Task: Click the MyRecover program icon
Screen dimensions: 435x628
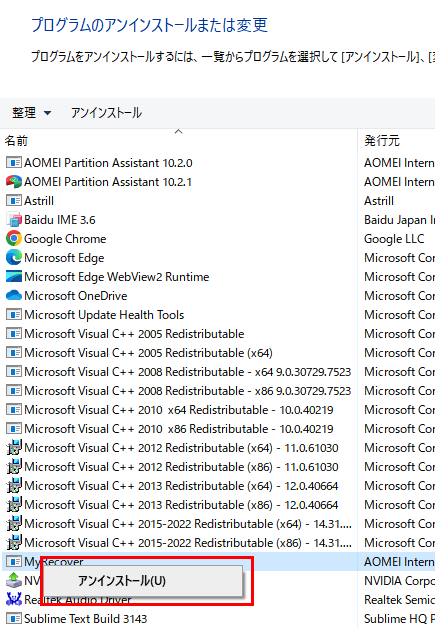Action: [x=14, y=562]
